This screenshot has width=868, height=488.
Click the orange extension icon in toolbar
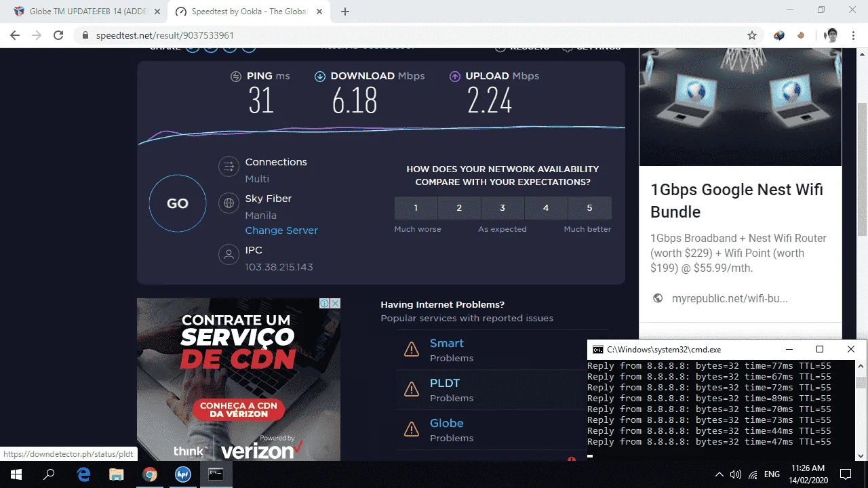point(801,35)
